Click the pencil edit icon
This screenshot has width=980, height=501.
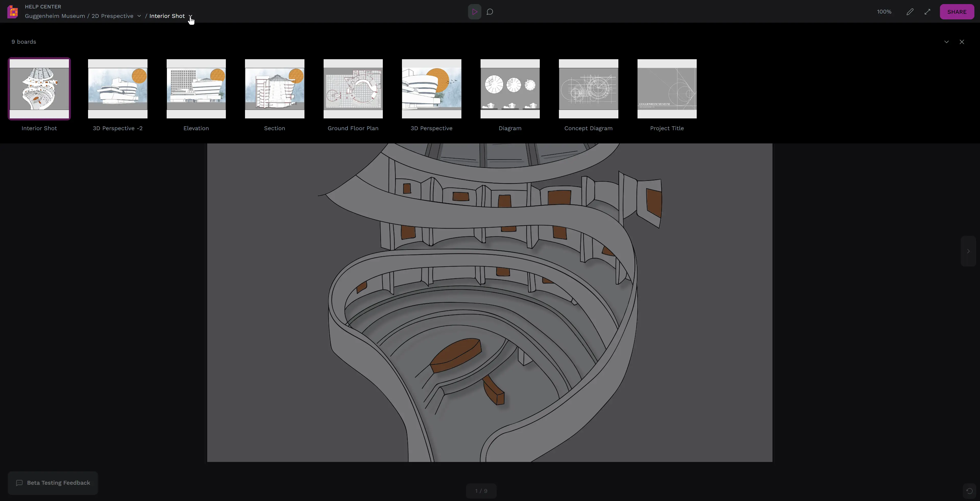pyautogui.click(x=910, y=12)
